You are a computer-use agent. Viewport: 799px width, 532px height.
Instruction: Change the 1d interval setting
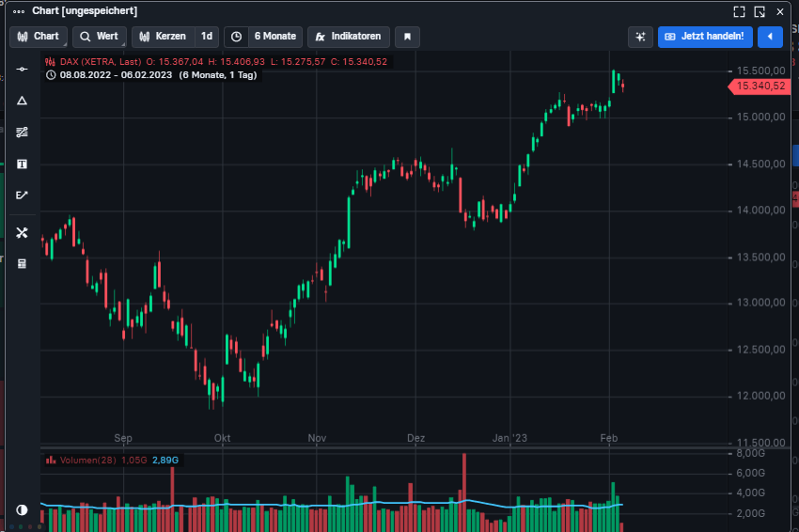click(x=207, y=37)
